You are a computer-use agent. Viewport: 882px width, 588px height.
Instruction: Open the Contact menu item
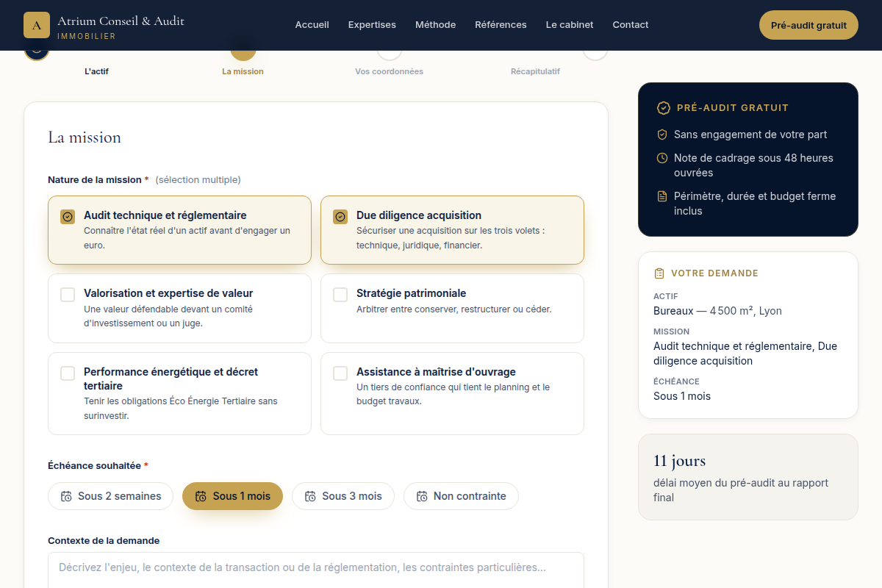pos(631,25)
